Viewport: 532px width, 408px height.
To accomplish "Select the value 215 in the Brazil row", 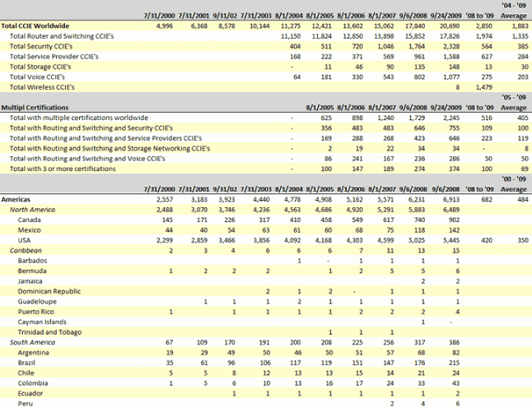I will pos(454,362).
